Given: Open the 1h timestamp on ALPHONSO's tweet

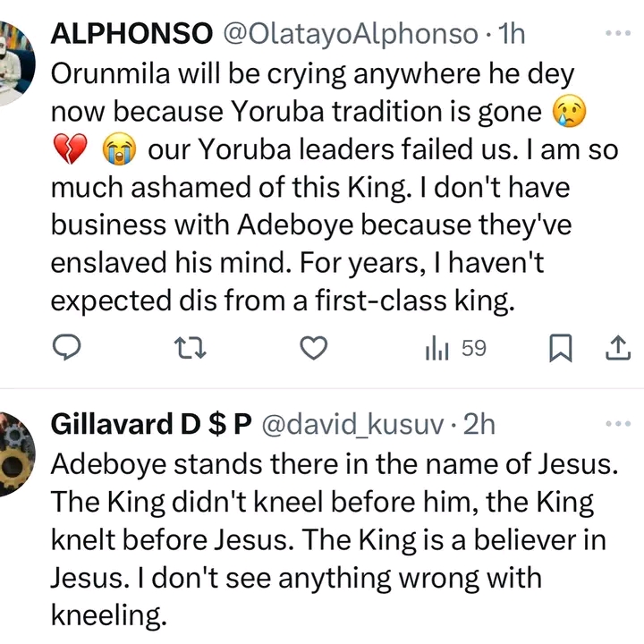Looking at the screenshot, I should (x=512, y=35).
